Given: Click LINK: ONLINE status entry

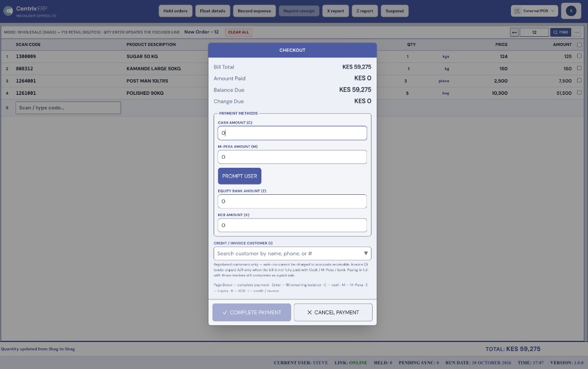Looking at the screenshot, I should click(351, 363).
